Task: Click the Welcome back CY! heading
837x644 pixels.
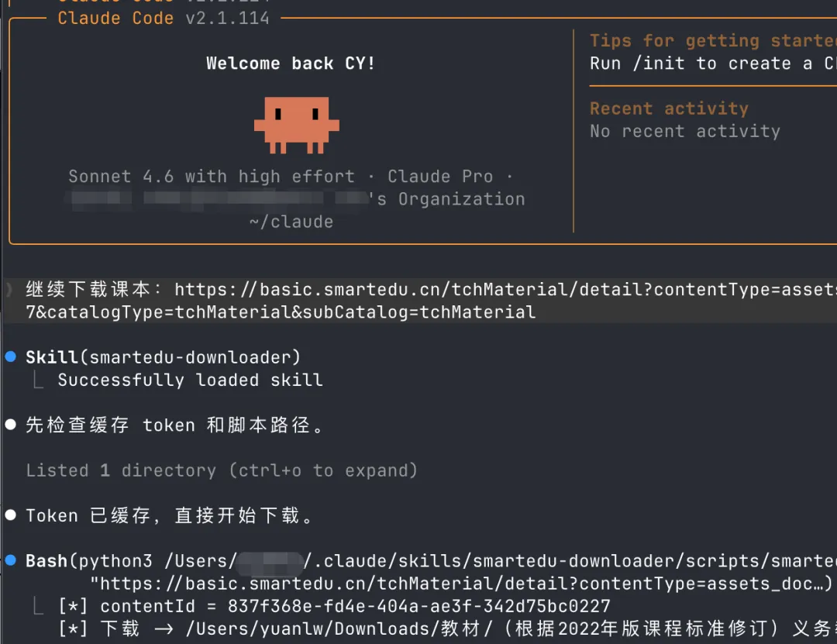Action: pos(291,64)
